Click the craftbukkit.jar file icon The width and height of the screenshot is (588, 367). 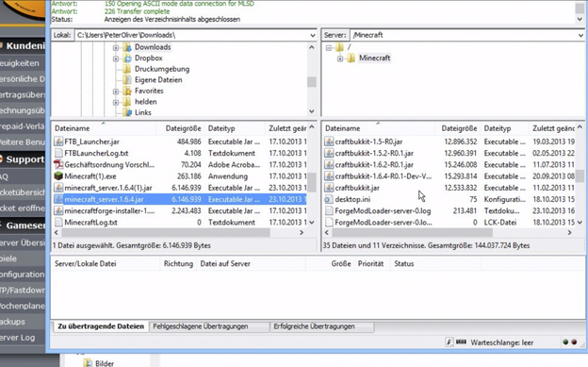(x=329, y=188)
